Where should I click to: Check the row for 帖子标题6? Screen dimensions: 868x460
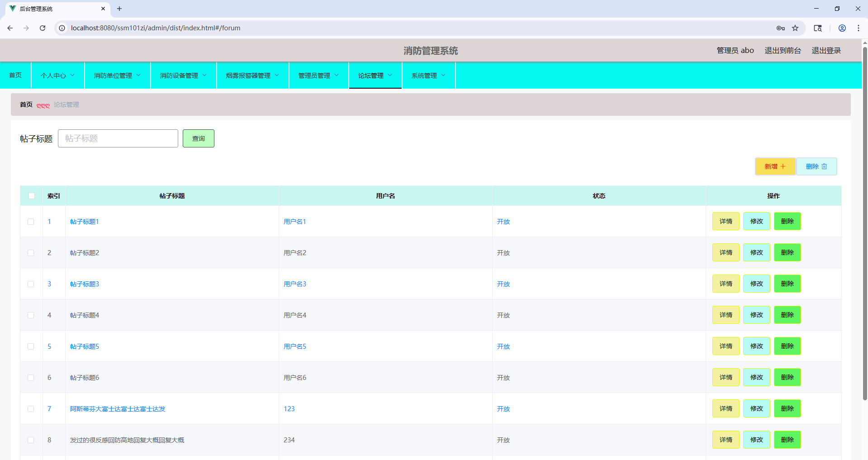coord(31,378)
